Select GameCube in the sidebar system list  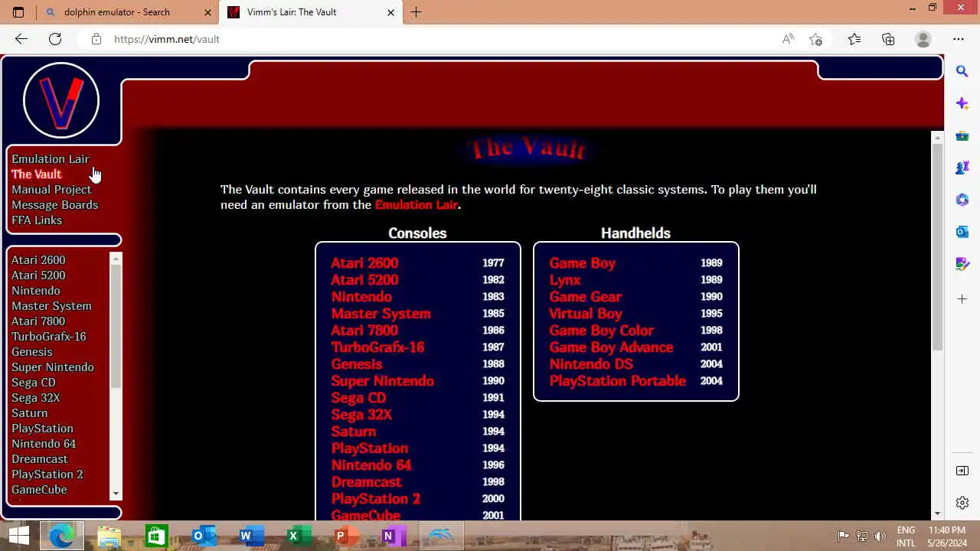click(39, 490)
